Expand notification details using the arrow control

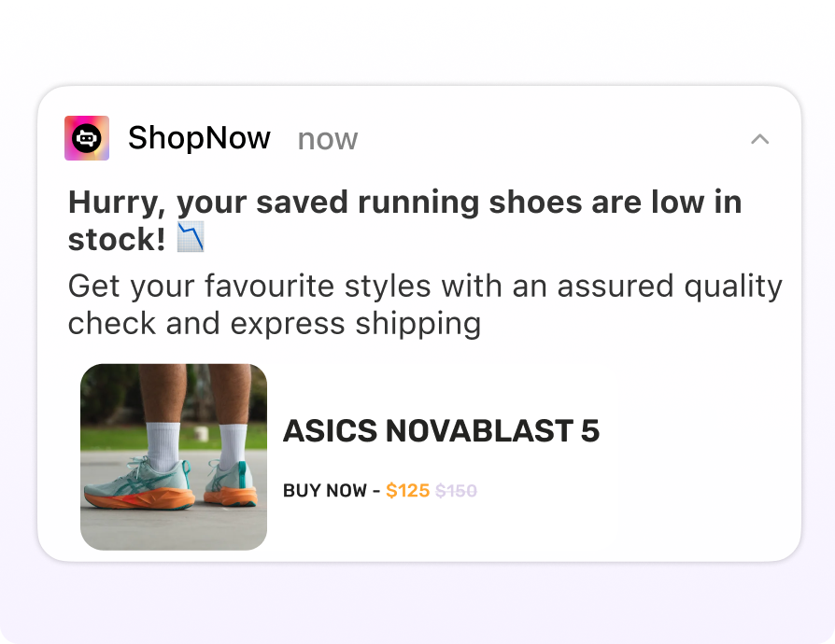click(760, 138)
